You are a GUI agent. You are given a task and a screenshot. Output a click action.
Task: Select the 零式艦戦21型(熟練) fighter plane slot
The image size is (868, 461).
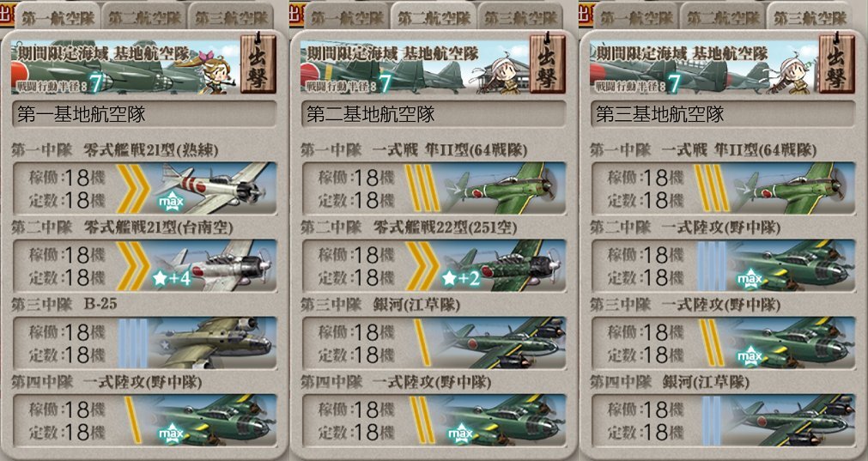point(144,188)
